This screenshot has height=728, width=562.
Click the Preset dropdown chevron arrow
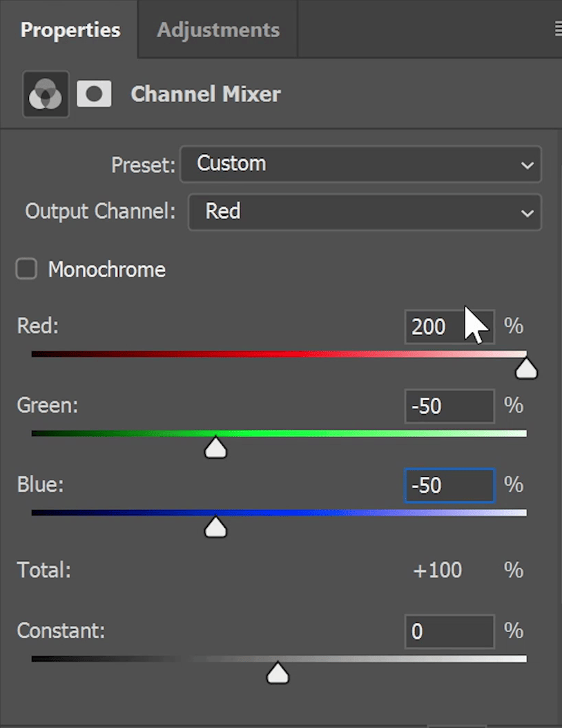(x=527, y=165)
